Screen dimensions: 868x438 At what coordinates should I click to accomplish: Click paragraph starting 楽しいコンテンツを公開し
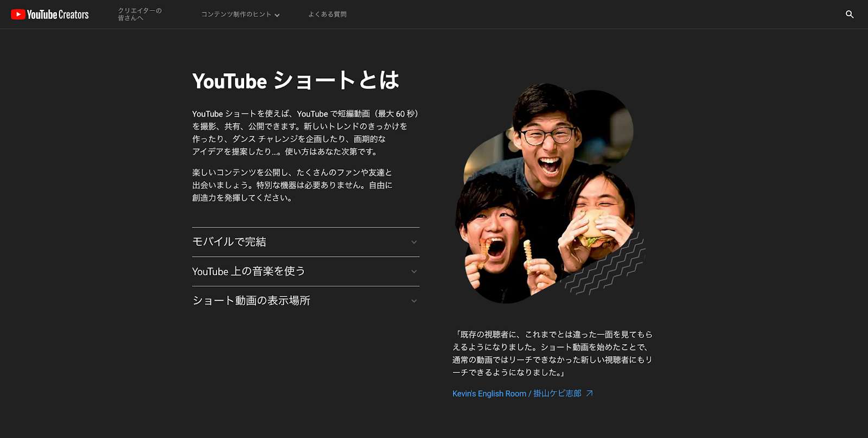coord(292,185)
